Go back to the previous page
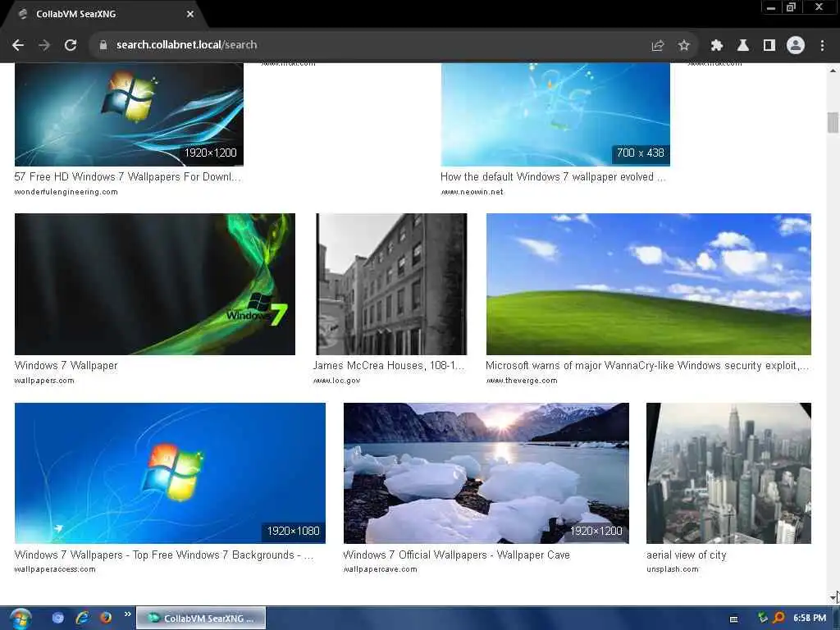This screenshot has height=630, width=840. coord(18,45)
